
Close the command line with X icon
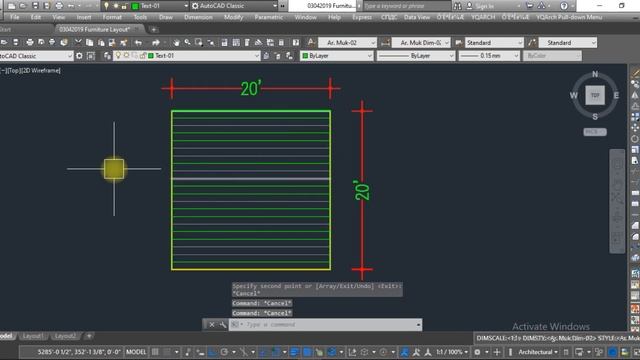click(x=211, y=324)
